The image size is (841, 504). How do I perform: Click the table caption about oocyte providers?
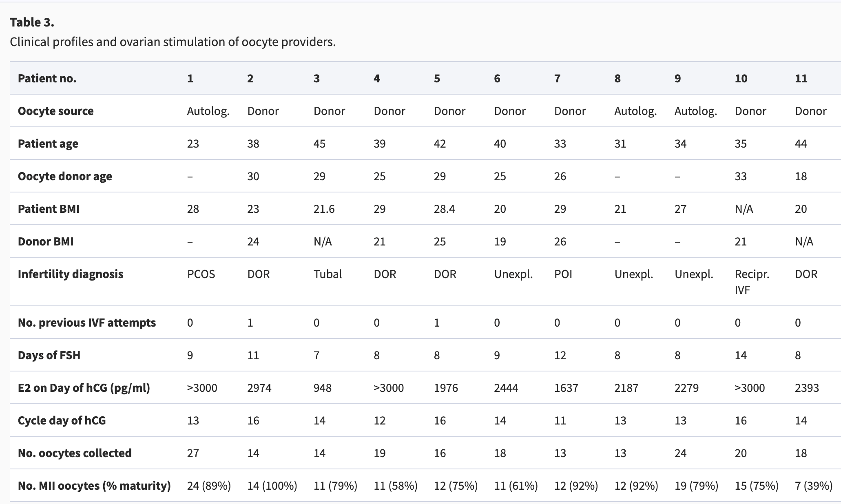click(x=173, y=42)
